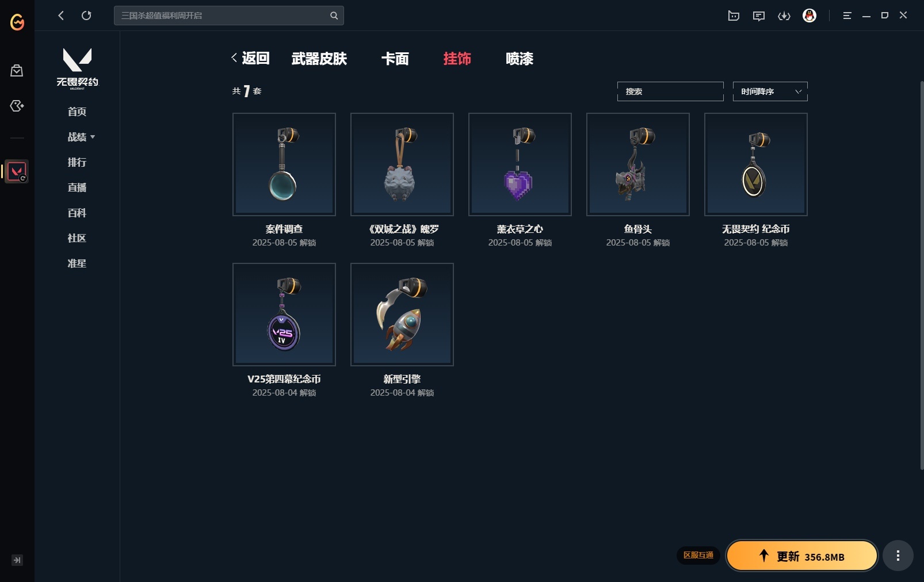The image size is (924, 582).
Task: Select the 薰衣草之心 charm thumbnail
Action: [x=520, y=164]
